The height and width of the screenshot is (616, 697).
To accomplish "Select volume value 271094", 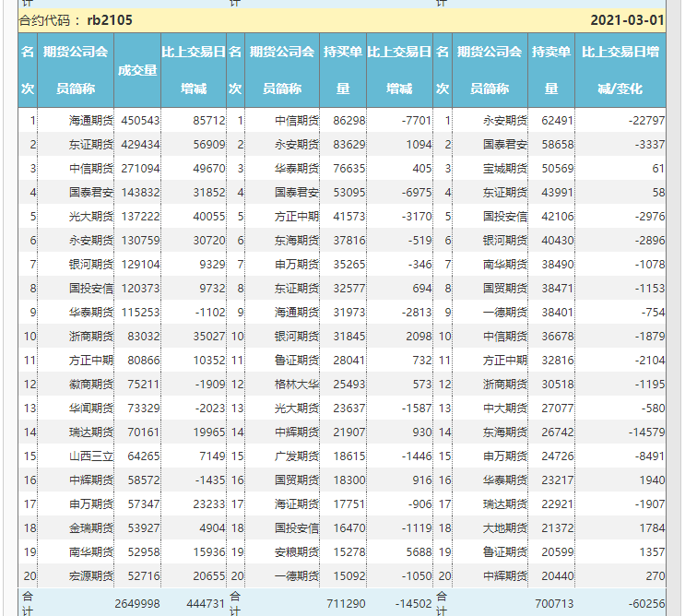I will pos(140,169).
